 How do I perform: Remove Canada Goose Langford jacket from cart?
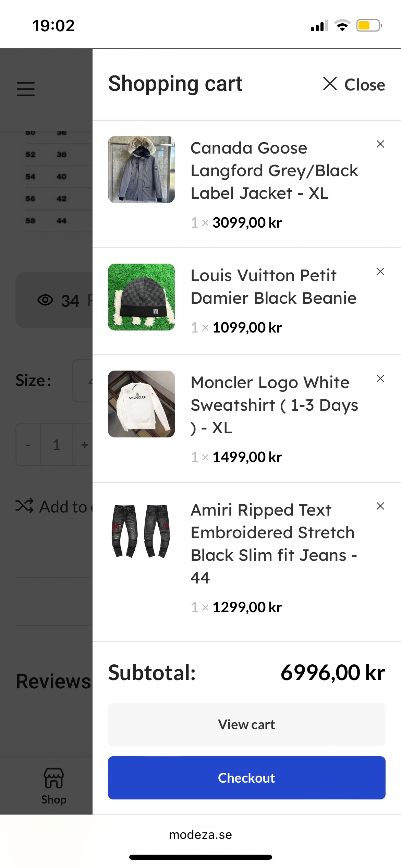(380, 144)
